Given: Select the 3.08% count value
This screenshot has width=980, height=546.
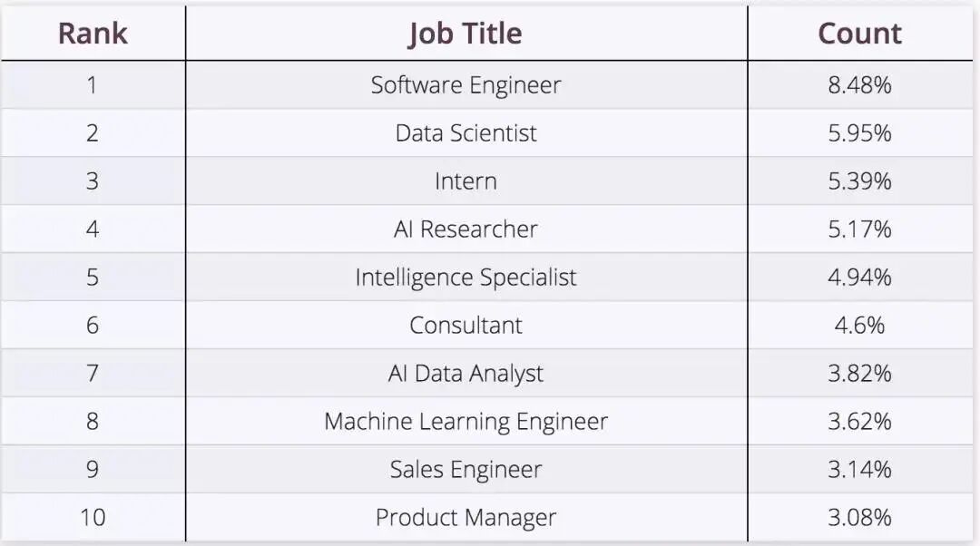Looking at the screenshot, I should coord(859,518).
